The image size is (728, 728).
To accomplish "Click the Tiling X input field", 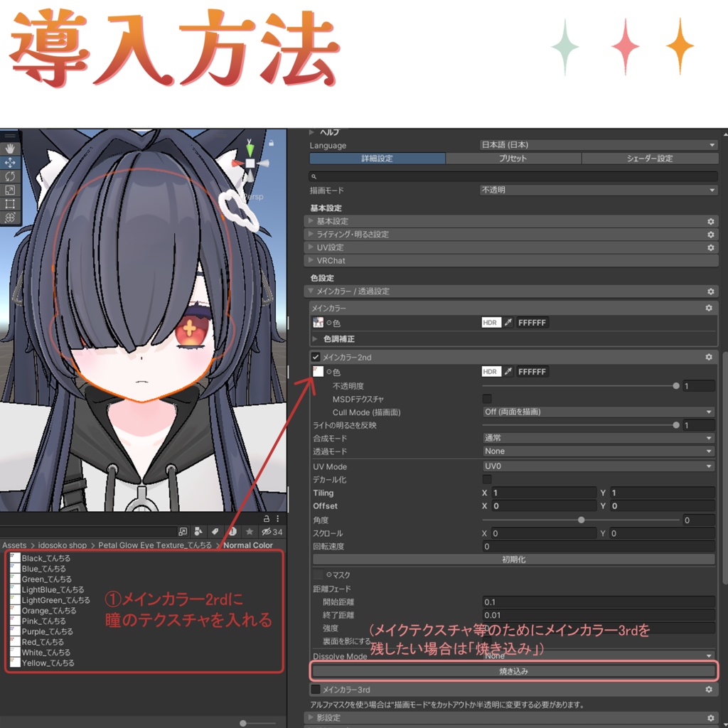I will [544, 493].
